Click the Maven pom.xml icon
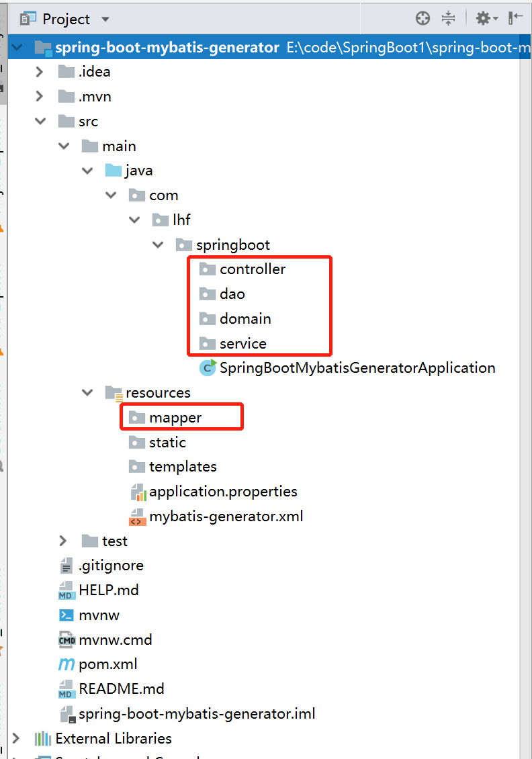 (66, 664)
